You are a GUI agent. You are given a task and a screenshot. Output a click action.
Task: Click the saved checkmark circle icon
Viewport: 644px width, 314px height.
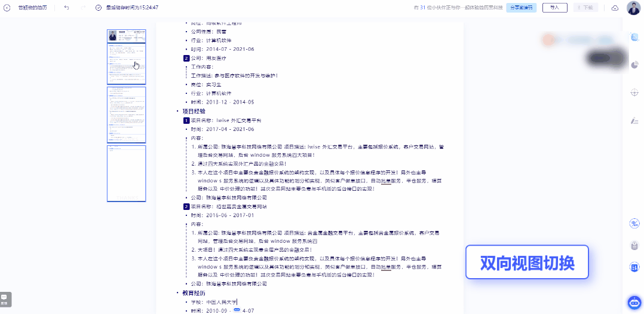click(x=98, y=8)
